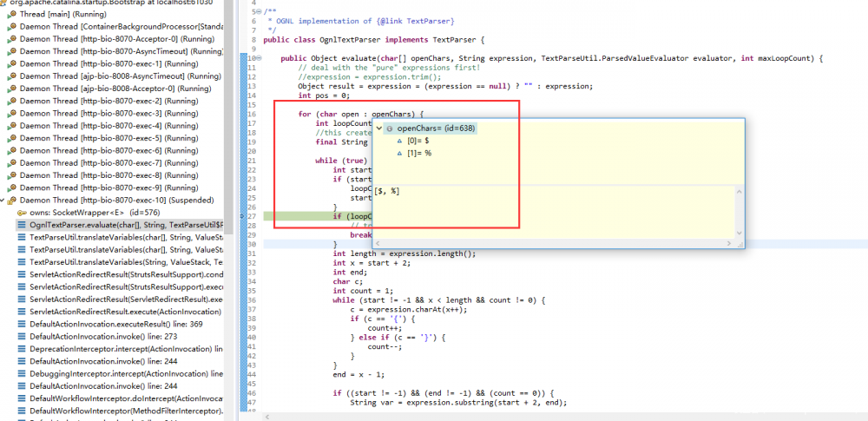Click the popup horizontal scroll-left arrow
This screenshot has height=421, width=868.
click(x=378, y=243)
